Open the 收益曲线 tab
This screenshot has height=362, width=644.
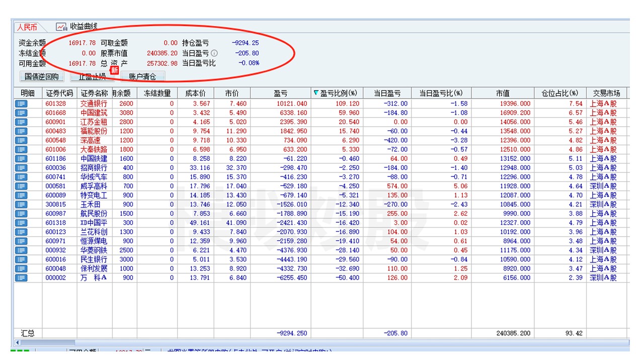point(83,27)
